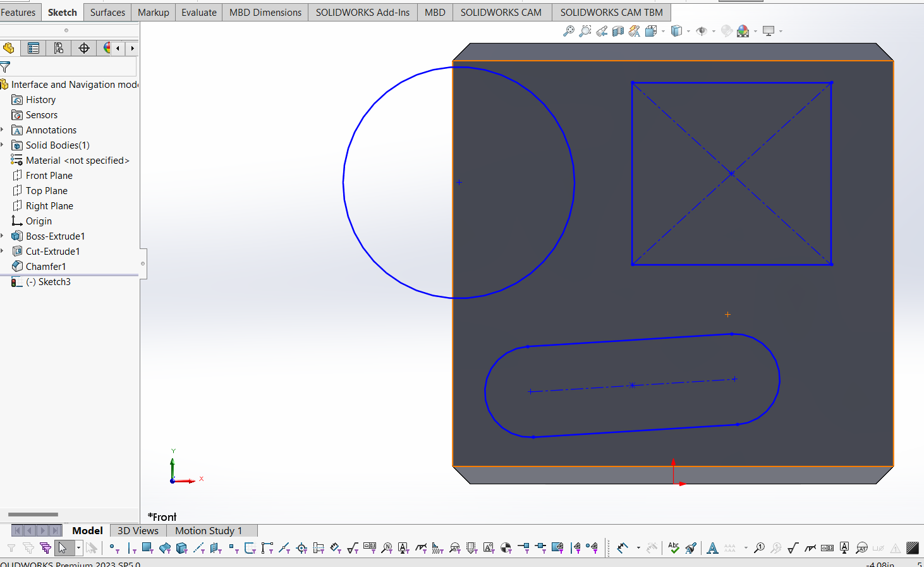Select the Right Plane
Image resolution: width=924 pixels, height=567 pixels.
(43, 206)
